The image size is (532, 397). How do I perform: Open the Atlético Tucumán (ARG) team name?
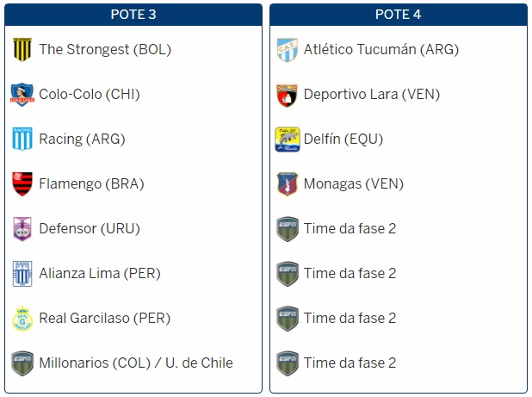pyautogui.click(x=380, y=49)
